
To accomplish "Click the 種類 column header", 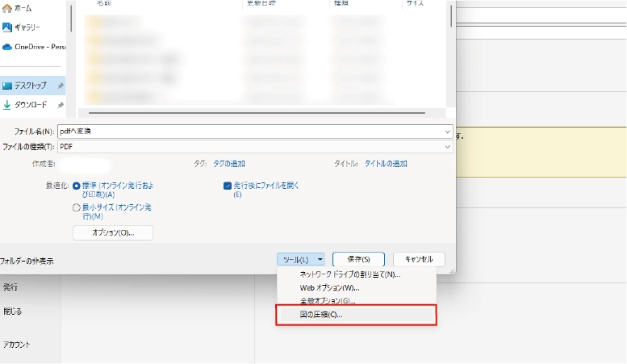I will [x=341, y=3].
